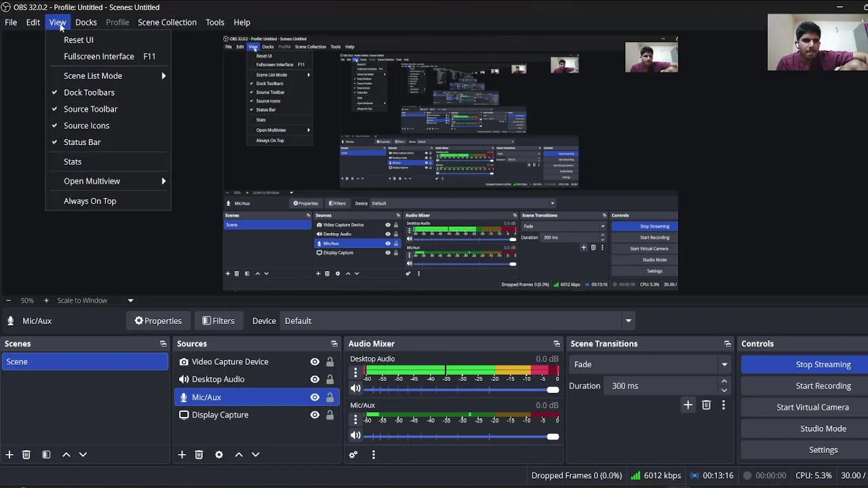The image size is (868, 488).
Task: Uncheck Dock Toolbars in View menu
Action: tap(108, 92)
